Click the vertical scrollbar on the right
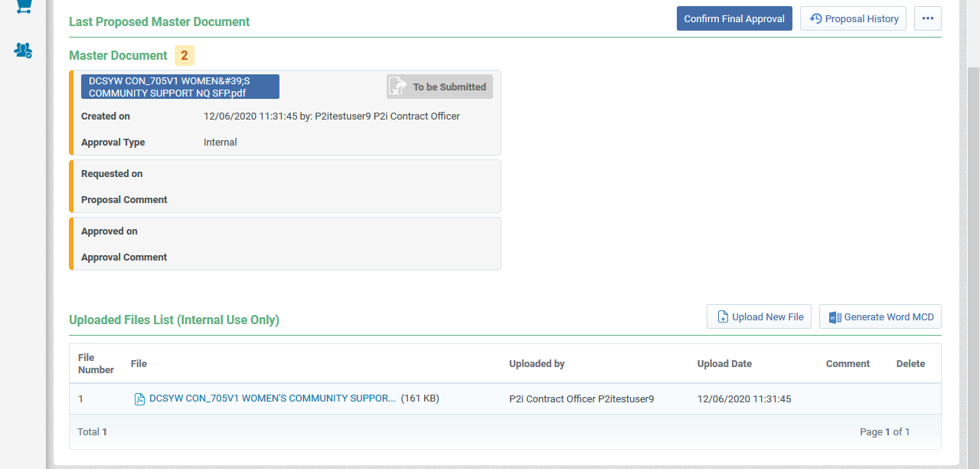 (x=973, y=230)
